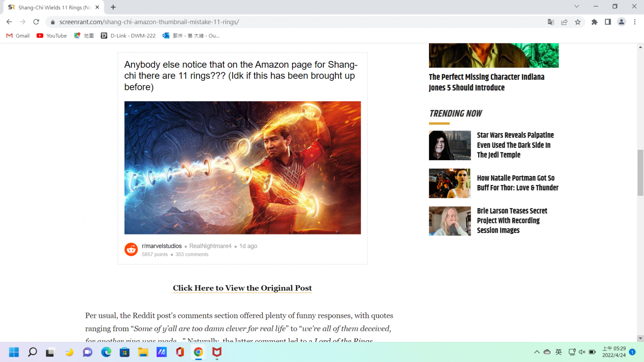Click the Reddit logo in the embedded post

(131, 249)
